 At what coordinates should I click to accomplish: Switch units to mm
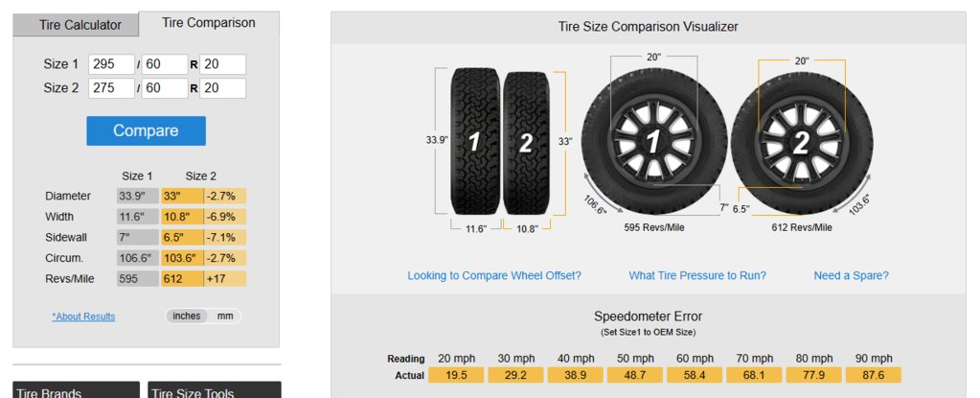point(225,316)
